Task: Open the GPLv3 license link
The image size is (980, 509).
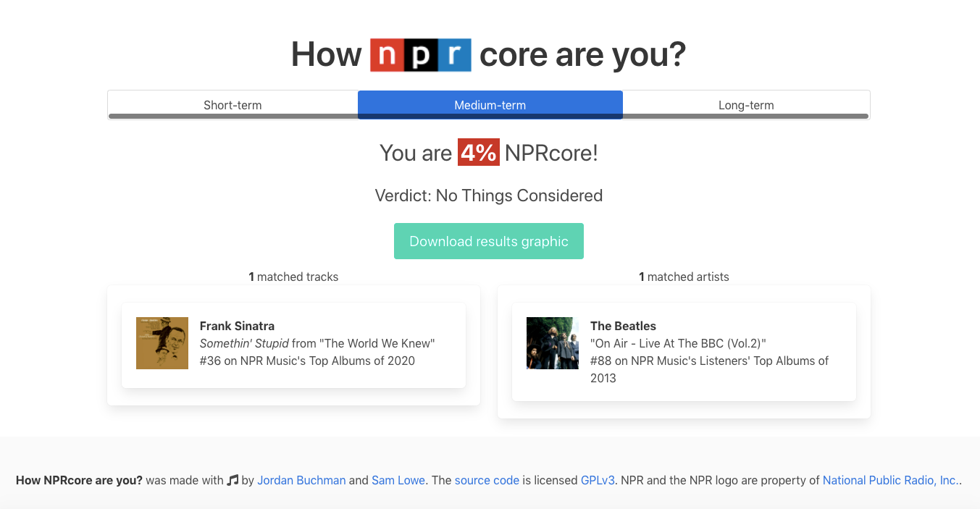Action: [x=598, y=480]
